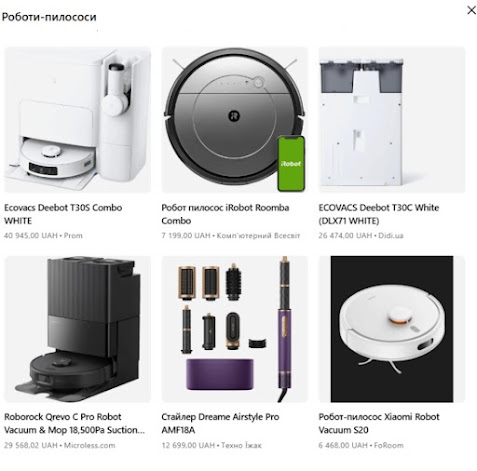Click the Робот-пилосос Xiaomi Robot Vacuum S20 title
The width and height of the screenshot is (477, 471).
coord(379,423)
